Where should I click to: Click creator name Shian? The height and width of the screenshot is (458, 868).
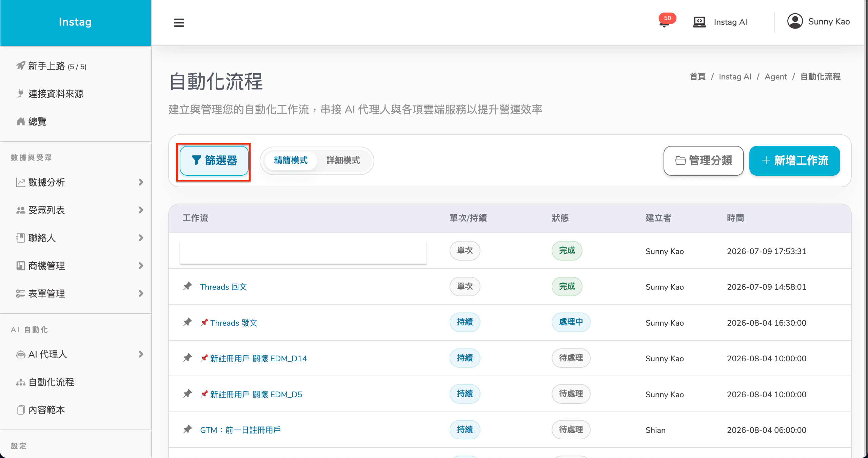[x=655, y=430]
